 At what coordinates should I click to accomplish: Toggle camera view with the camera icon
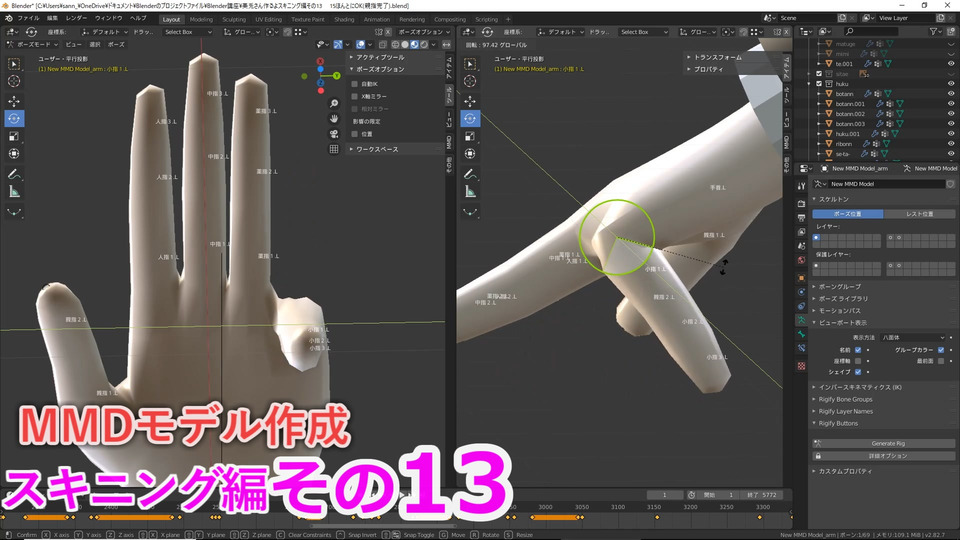click(334, 134)
